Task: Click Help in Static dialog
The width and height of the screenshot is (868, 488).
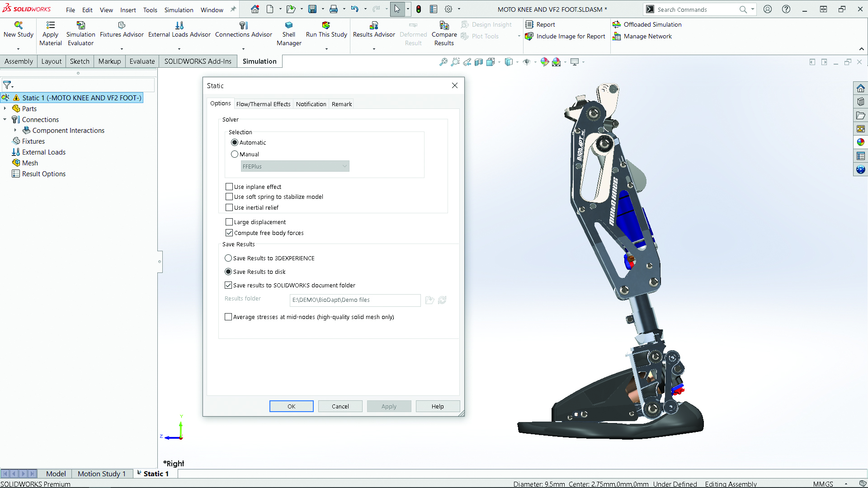Action: click(x=438, y=406)
